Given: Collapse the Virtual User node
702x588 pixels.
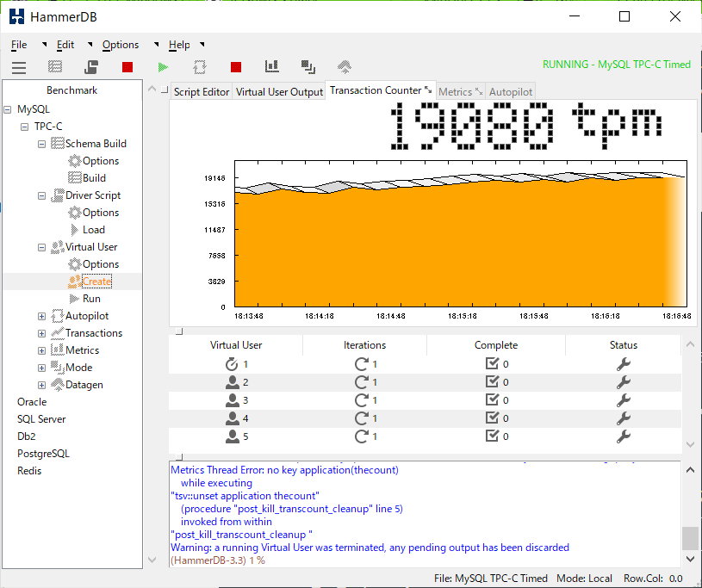Looking at the screenshot, I should (x=41, y=247).
